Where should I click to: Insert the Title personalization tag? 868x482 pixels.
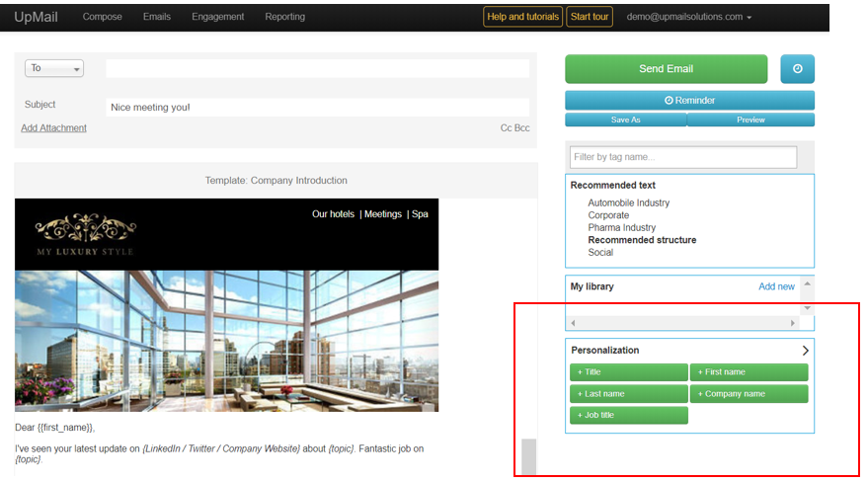[x=629, y=372]
